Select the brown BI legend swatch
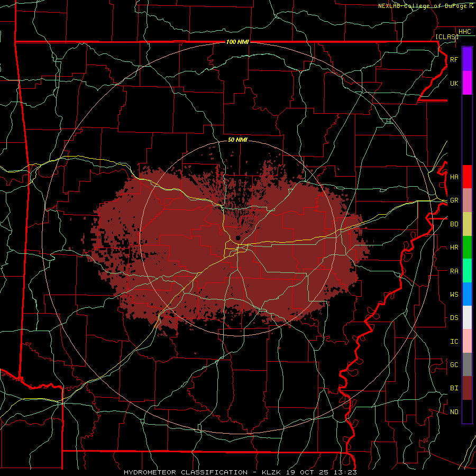476x476 pixels. pyautogui.click(x=467, y=388)
